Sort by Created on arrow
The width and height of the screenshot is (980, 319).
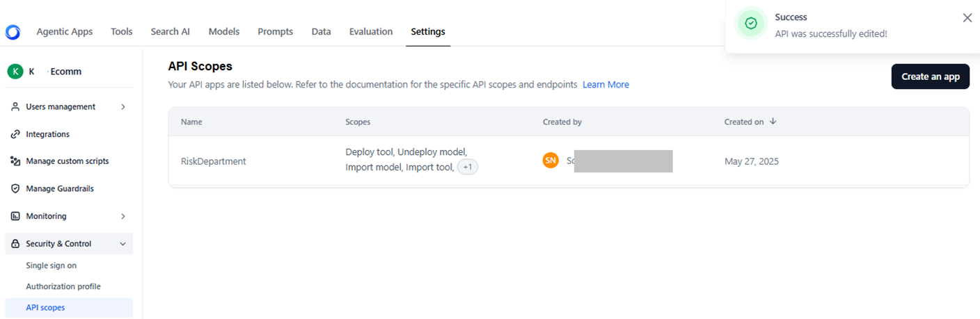(x=773, y=122)
